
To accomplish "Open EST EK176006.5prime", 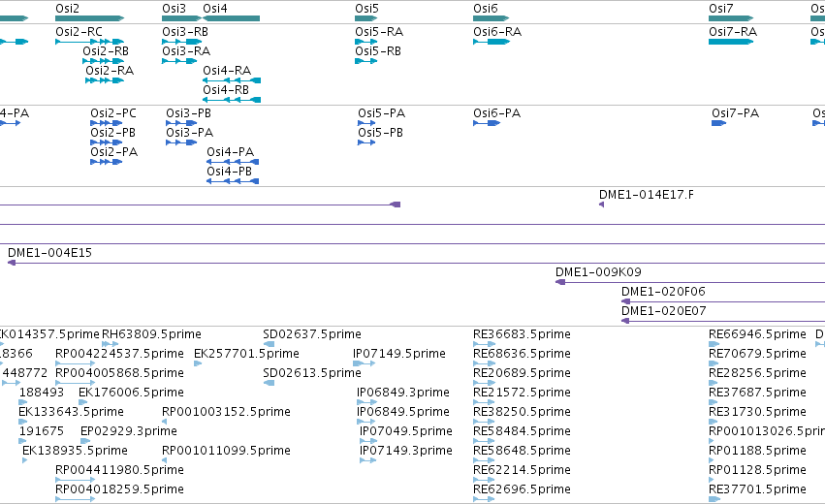I will pyautogui.click(x=131, y=393).
